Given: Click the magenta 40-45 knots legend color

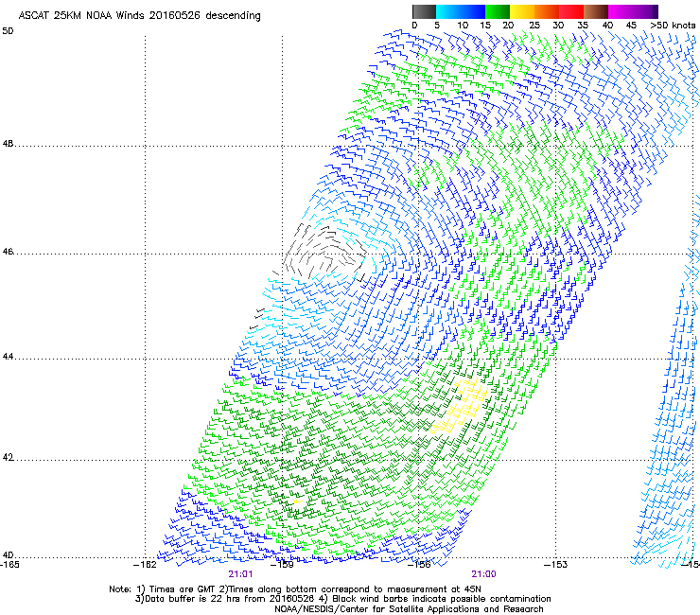Looking at the screenshot, I should (621, 11).
